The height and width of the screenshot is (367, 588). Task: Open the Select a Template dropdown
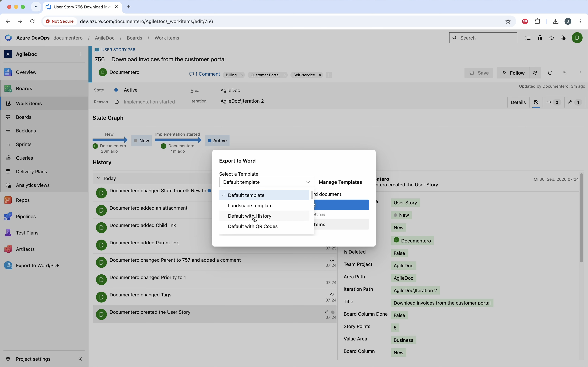[266, 182]
